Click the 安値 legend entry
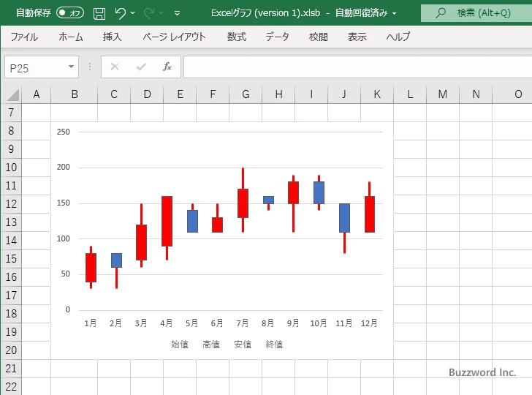The width and height of the screenshot is (532, 395). (243, 345)
